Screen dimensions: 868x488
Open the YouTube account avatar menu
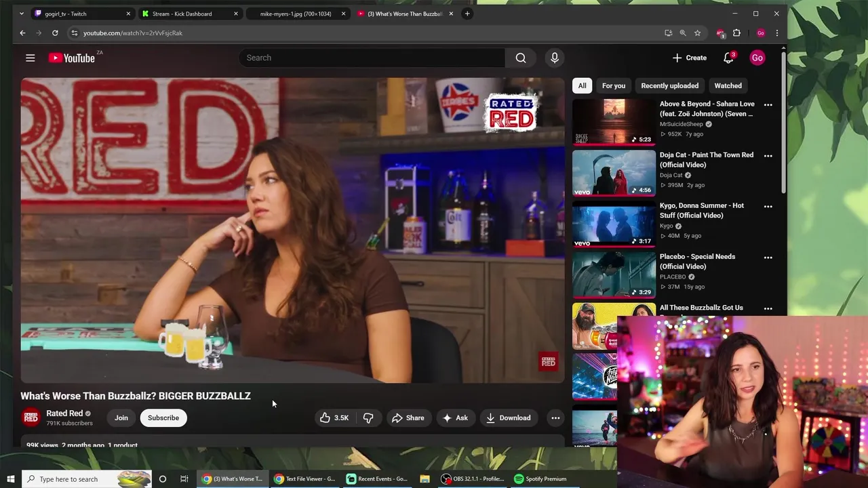click(757, 58)
